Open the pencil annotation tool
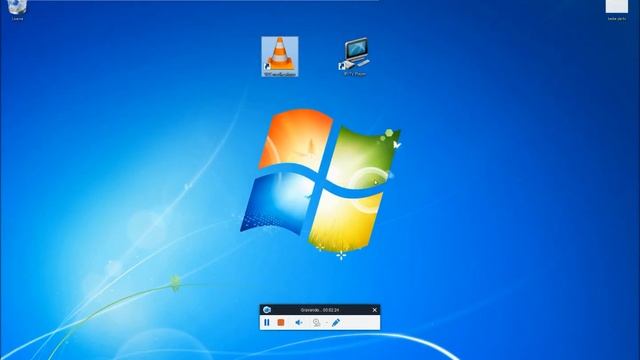Viewport: 640px width, 360px height. click(336, 322)
